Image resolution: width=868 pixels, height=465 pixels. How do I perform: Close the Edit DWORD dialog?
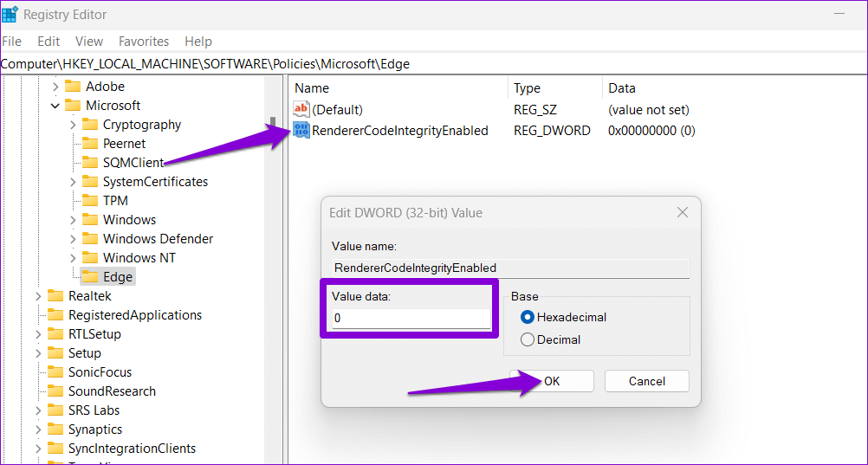click(682, 212)
